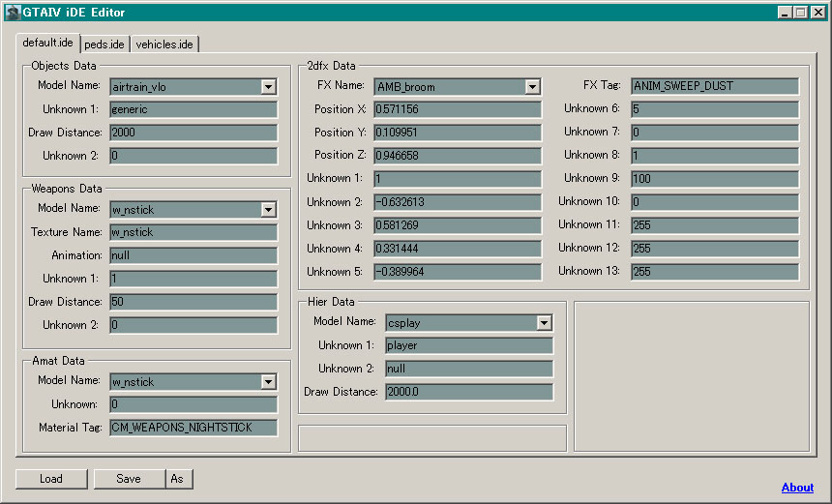Click Hier Data Unknown 1 field 'player'
The height and width of the screenshot is (504, 832).
click(469, 346)
